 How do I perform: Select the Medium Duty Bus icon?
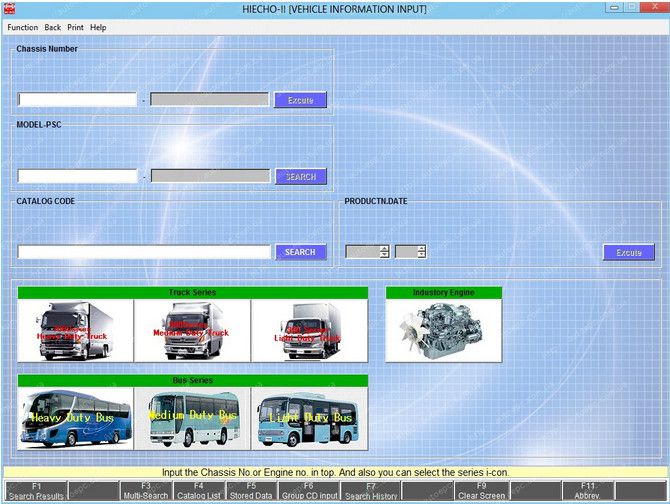pyautogui.click(x=193, y=419)
